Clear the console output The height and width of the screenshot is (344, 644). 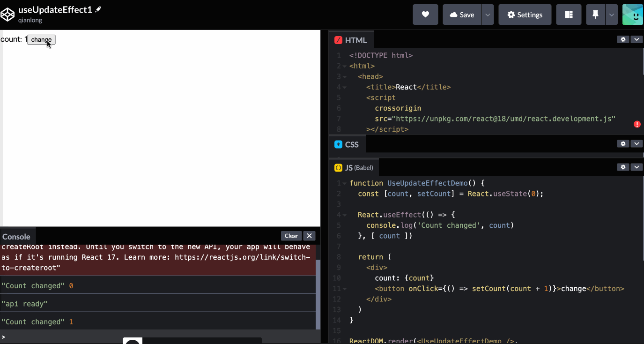(x=291, y=236)
